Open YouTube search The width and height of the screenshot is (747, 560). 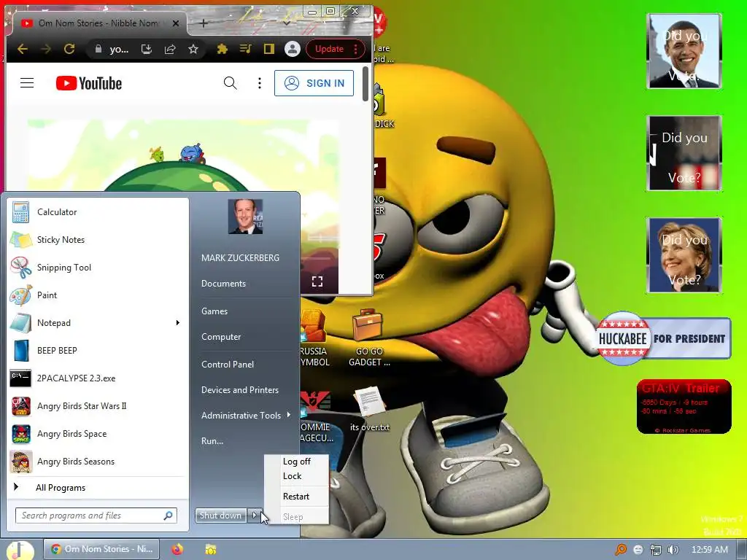click(230, 83)
